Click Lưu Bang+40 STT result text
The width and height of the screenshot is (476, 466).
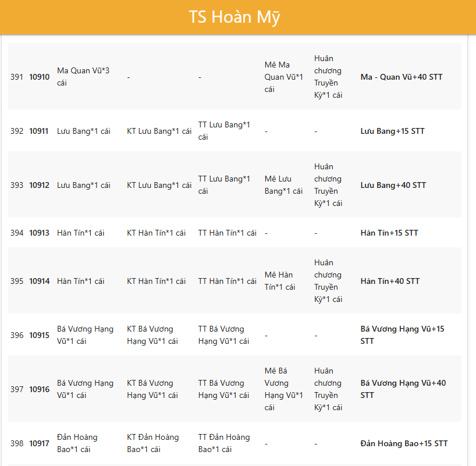click(x=393, y=185)
